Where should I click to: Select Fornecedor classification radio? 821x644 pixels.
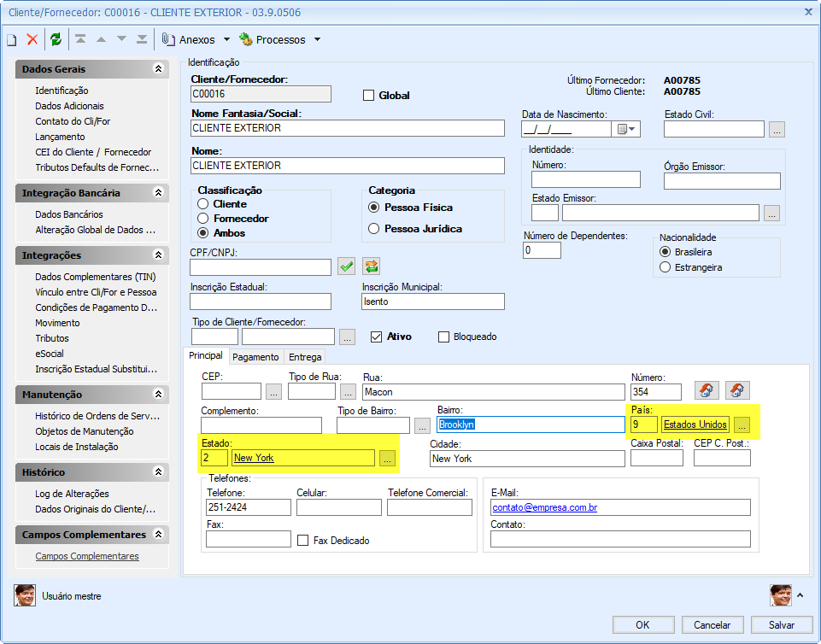click(x=203, y=219)
